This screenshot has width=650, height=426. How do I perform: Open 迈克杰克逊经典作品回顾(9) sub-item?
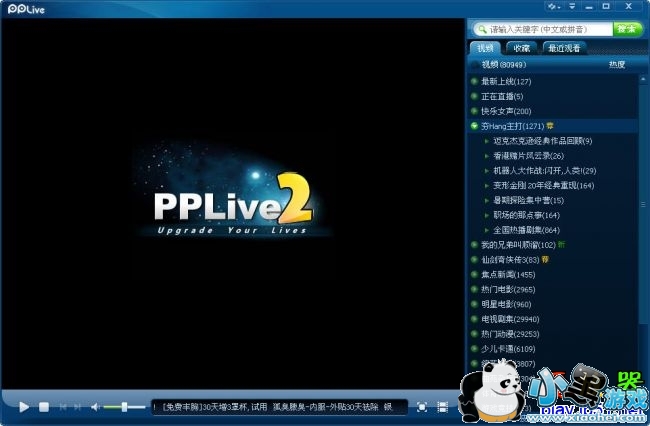pyautogui.click(x=542, y=141)
